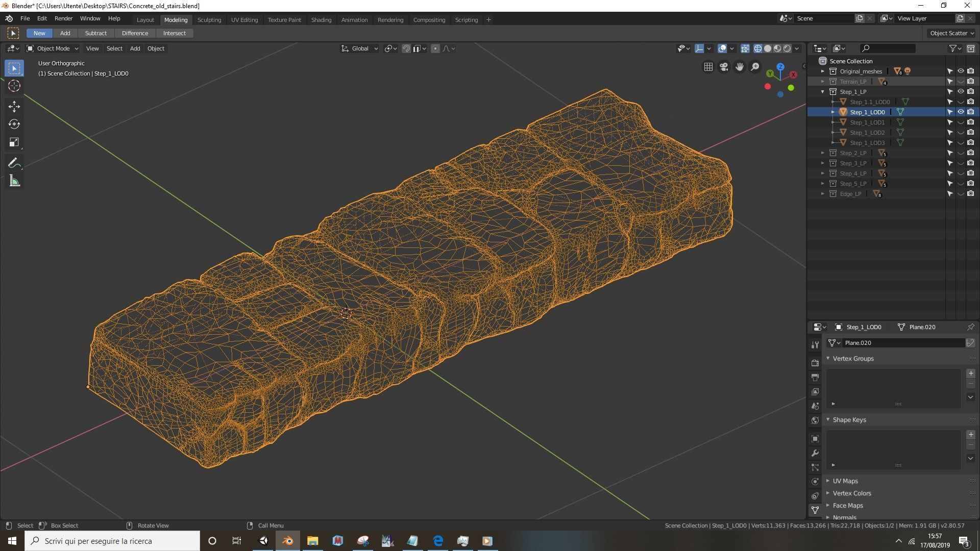
Task: Open the Object Constraints properties tab
Action: click(x=815, y=496)
